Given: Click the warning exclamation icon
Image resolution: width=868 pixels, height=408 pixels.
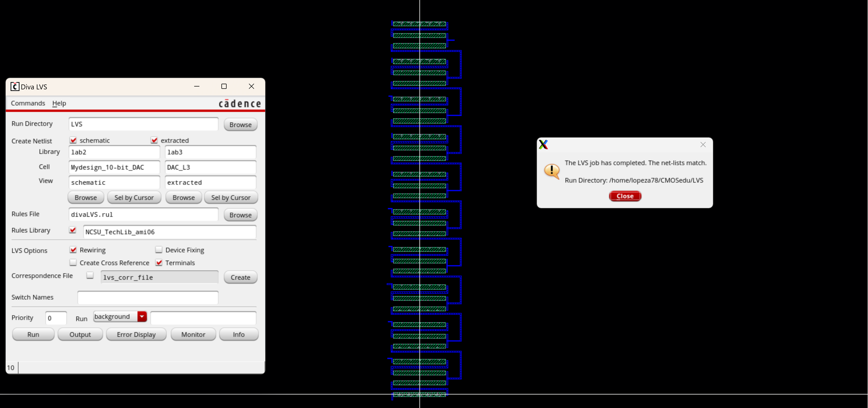Looking at the screenshot, I should [552, 171].
